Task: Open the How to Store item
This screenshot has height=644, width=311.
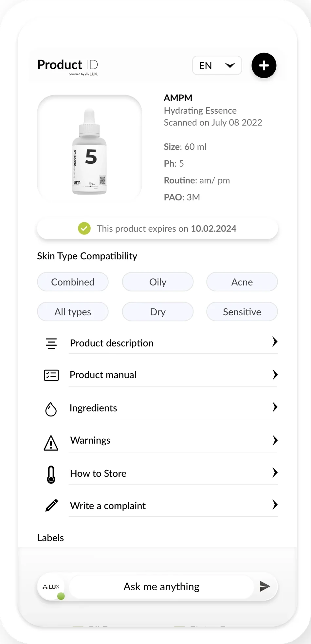Action: [x=161, y=474]
